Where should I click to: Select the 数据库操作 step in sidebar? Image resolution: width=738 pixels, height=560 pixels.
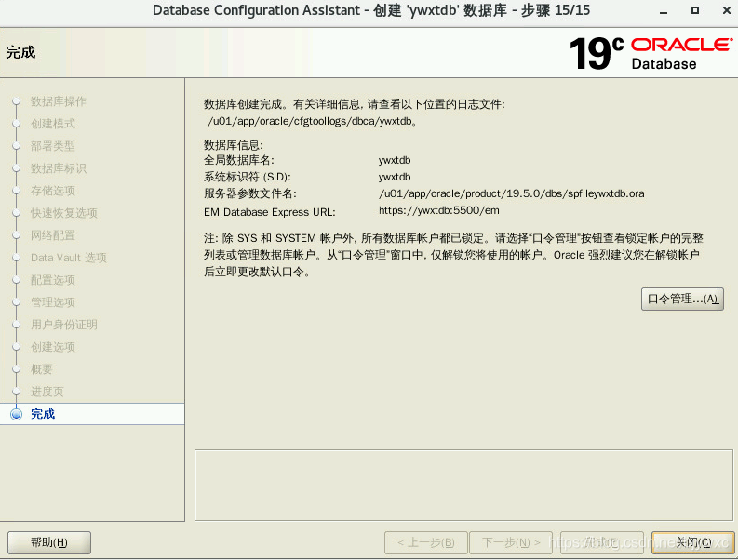59,101
